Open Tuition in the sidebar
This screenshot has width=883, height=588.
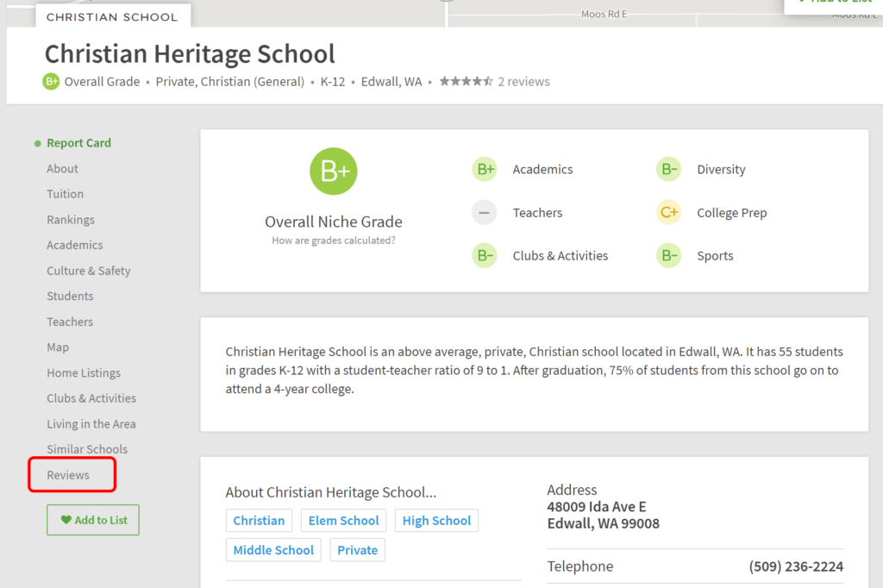pyautogui.click(x=66, y=194)
